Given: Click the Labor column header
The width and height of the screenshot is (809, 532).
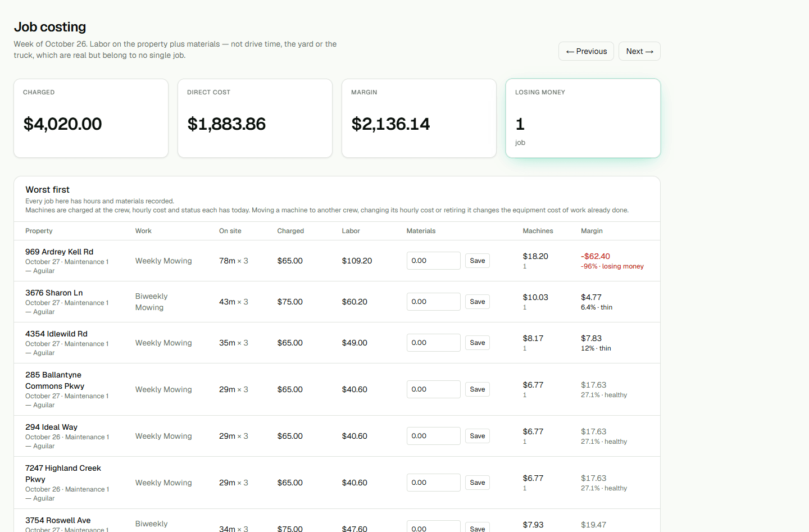Looking at the screenshot, I should pyautogui.click(x=351, y=231).
